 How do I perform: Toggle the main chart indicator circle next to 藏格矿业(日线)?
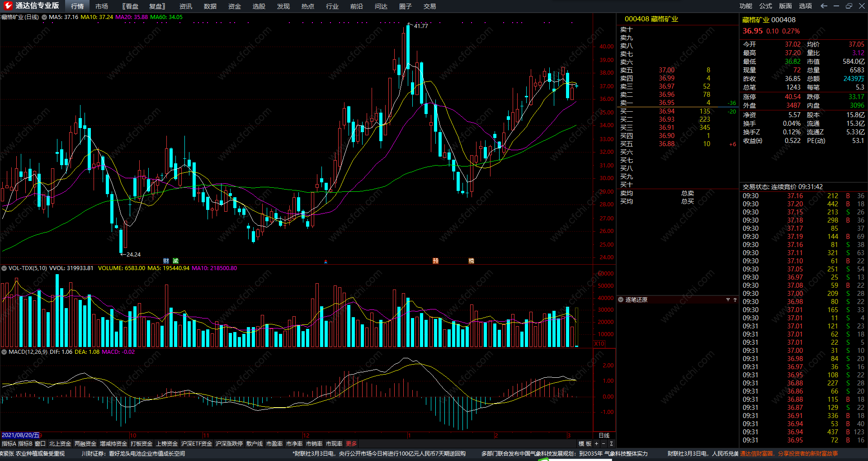[x=44, y=17]
